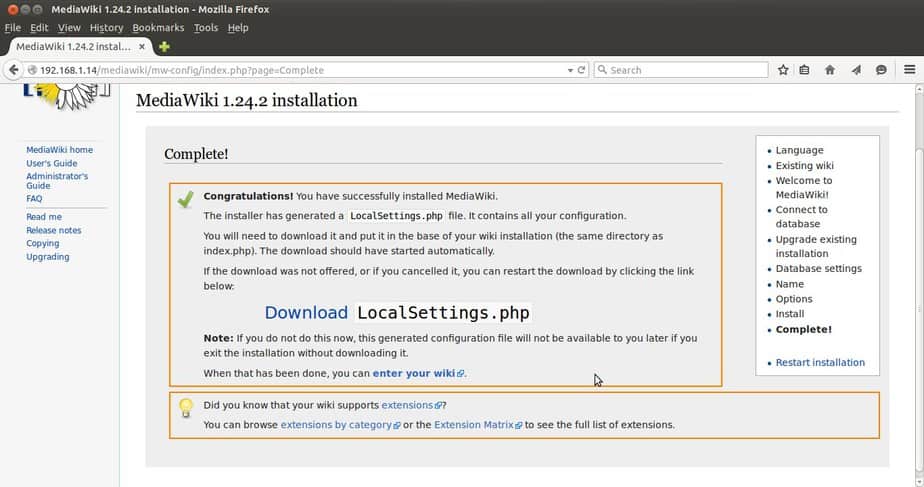Click the Name step text
924x487 pixels.
[790, 284]
